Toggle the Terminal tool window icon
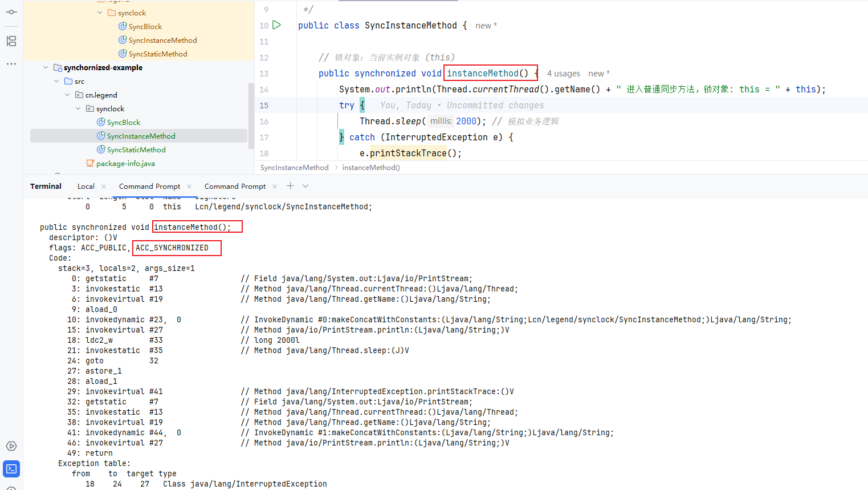Screen dimensions: 868x490 [11, 469]
